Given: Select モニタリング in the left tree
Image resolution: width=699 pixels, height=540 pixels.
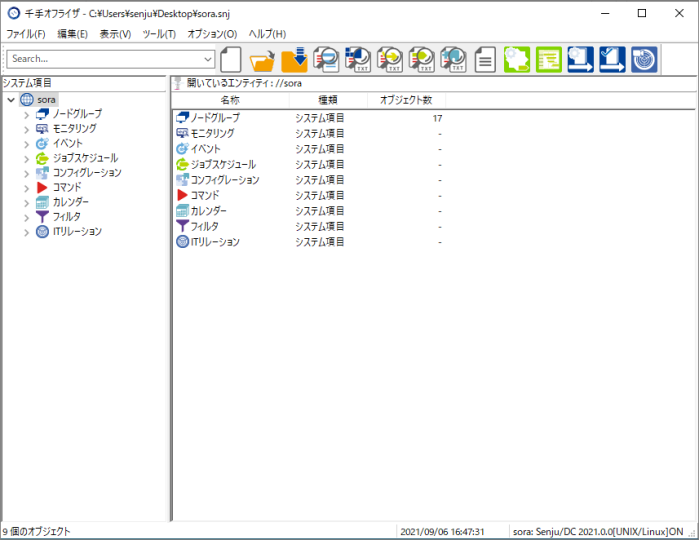Looking at the screenshot, I should coord(74,129).
